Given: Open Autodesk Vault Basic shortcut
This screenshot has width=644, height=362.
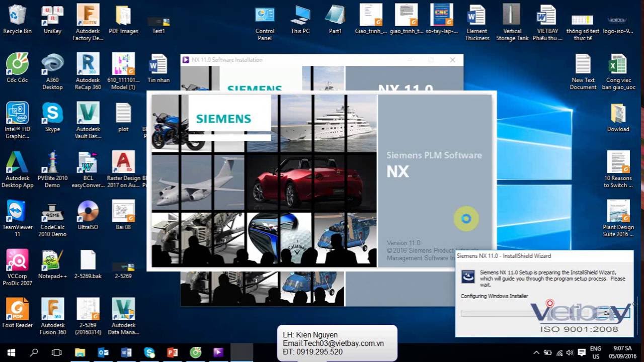Looking at the screenshot, I should [88, 121].
